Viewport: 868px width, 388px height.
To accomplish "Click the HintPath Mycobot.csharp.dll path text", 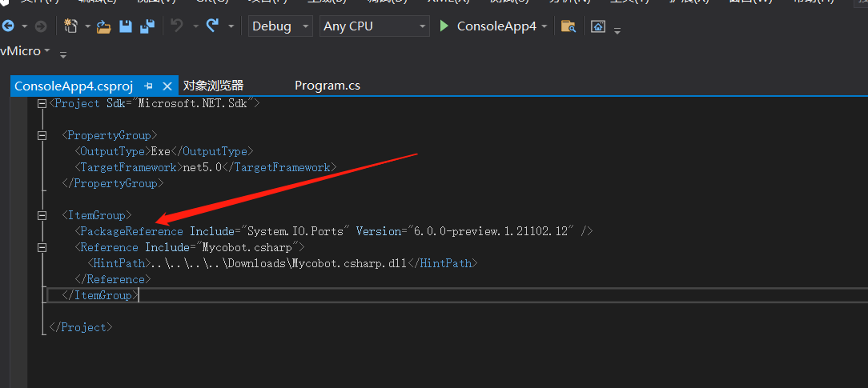I will click(279, 263).
